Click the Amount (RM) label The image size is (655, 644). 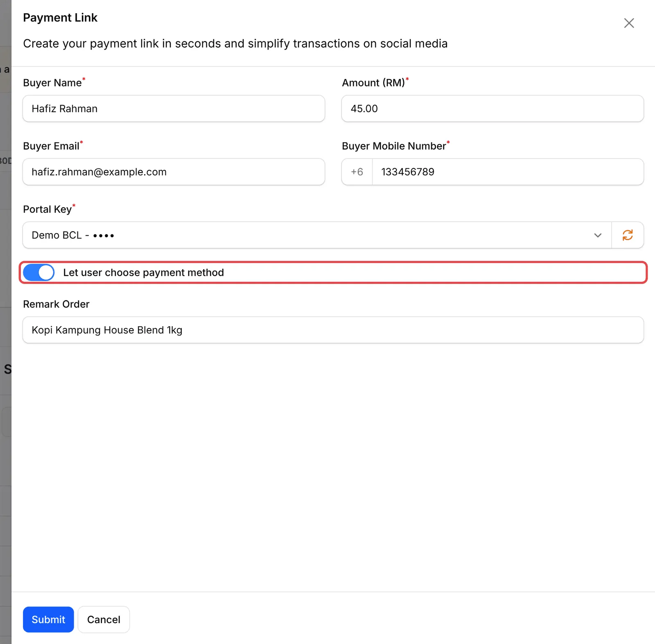click(373, 83)
